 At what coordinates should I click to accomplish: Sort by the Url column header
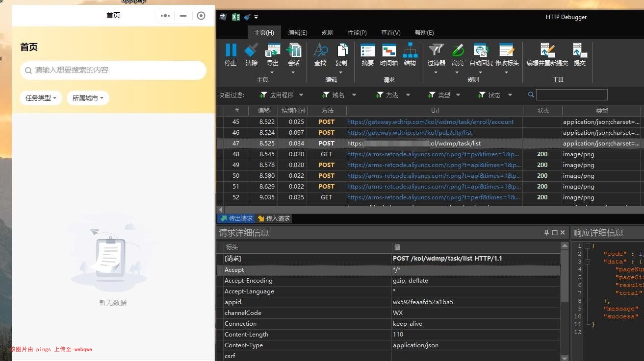point(435,110)
